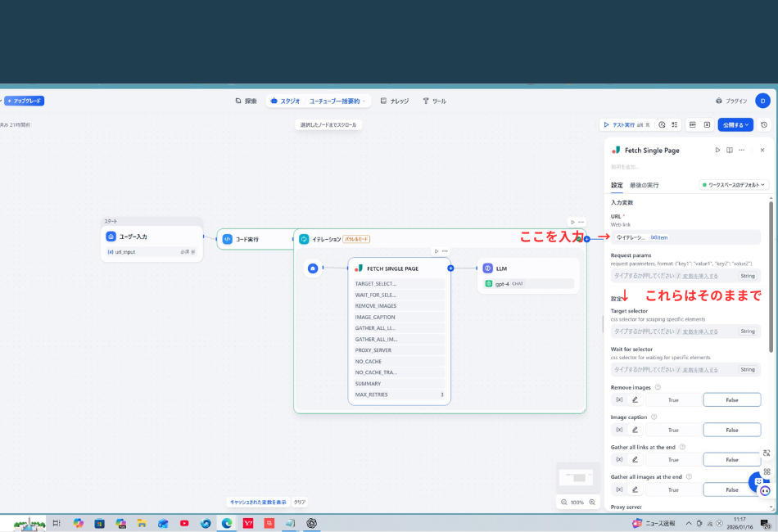The image size is (778, 532).
Task: Open the 100% zoom level dropdown
Action: (x=577, y=502)
